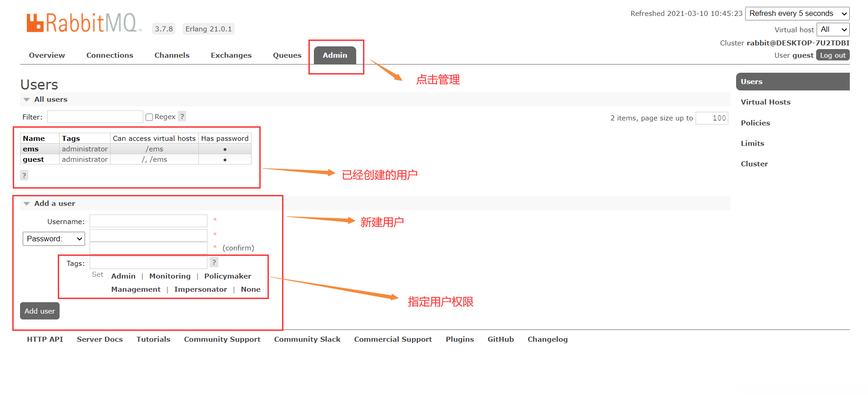Open the Community Slack footer link
This screenshot has height=399, width=868.
pos(307,339)
